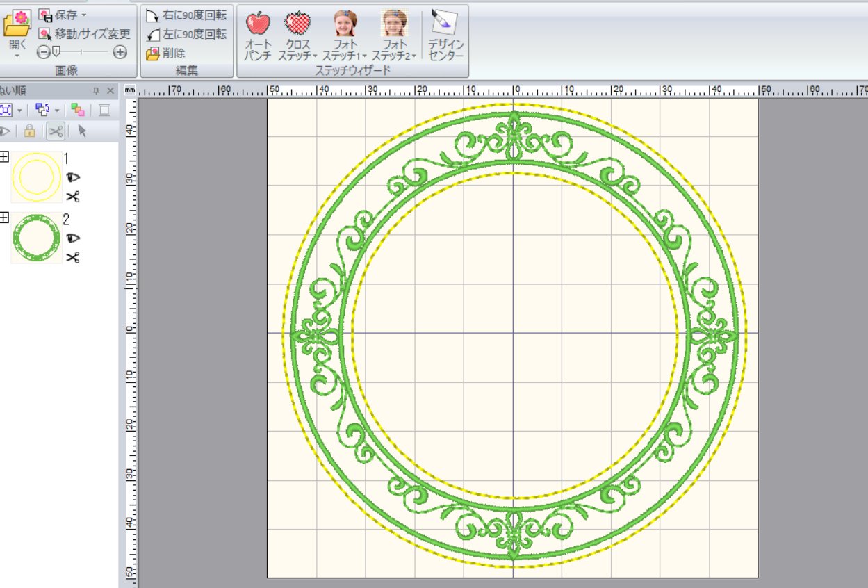Close the sewing order panel
Screen dimensions: 868x588
coord(111,90)
